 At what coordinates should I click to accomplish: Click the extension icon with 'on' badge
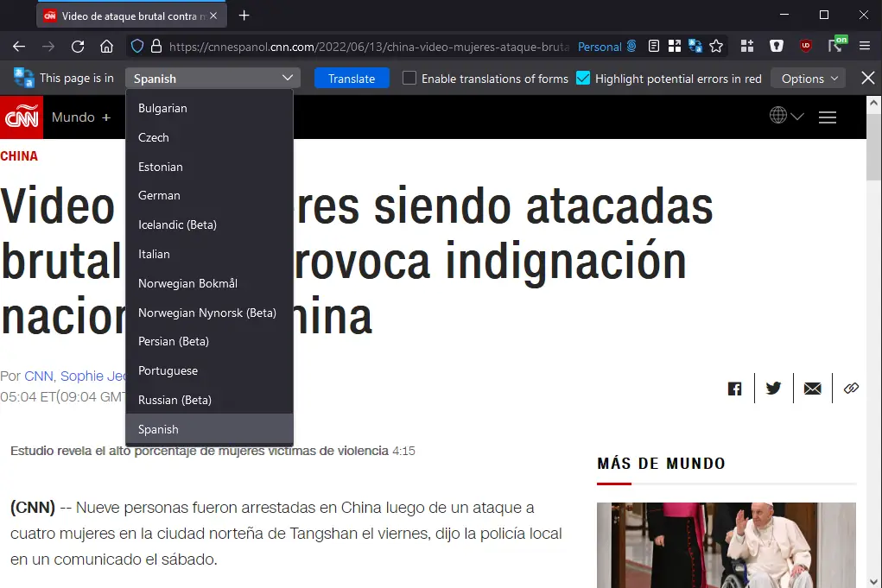(836, 45)
